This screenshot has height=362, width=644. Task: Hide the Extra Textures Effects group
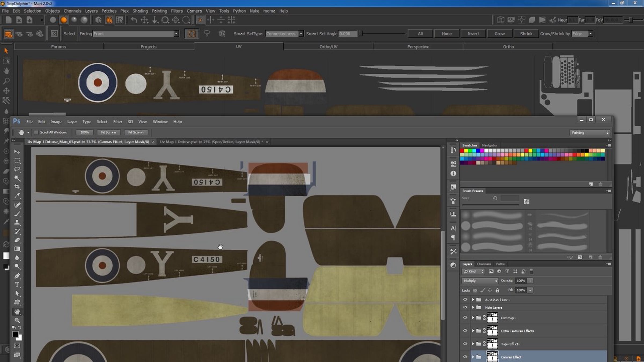(465, 331)
